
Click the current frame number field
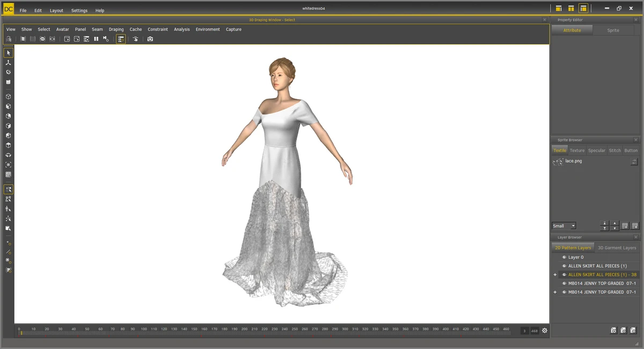pos(524,331)
